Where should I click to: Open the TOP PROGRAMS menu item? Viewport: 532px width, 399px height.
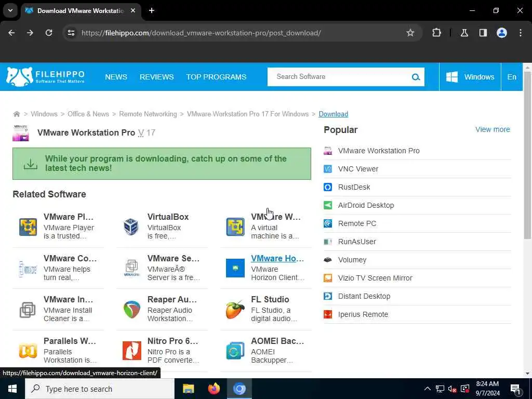[216, 77]
